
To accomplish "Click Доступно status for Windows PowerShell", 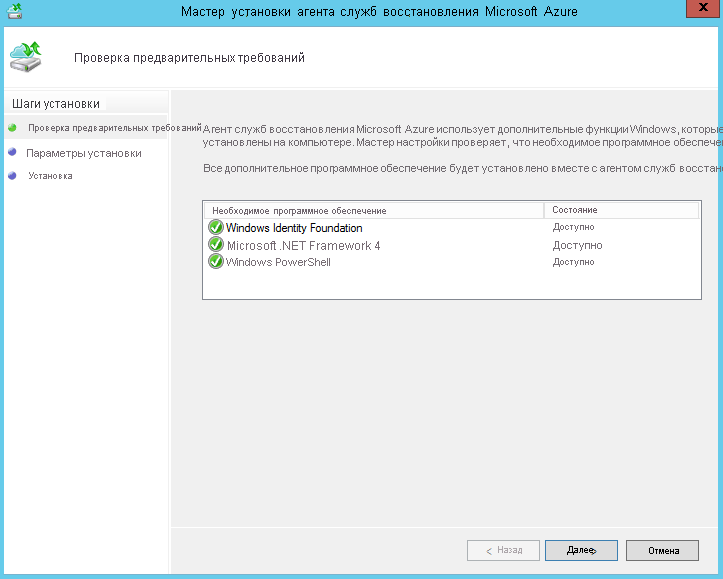I will pyautogui.click(x=573, y=262).
